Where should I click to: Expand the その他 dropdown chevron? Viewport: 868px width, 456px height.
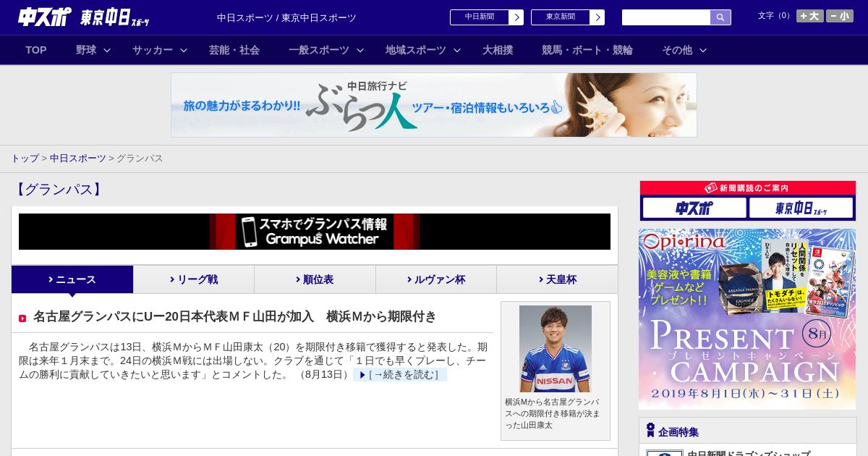click(x=703, y=51)
